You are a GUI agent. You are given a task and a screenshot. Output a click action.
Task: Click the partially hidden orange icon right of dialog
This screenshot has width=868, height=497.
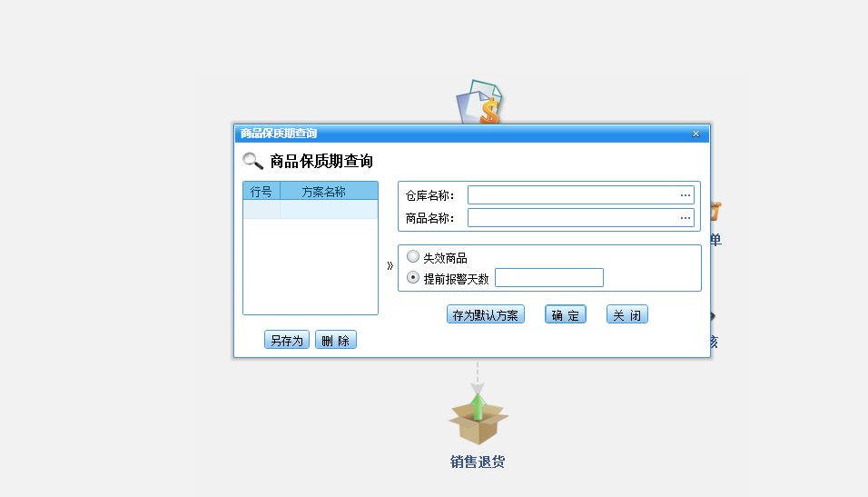715,212
